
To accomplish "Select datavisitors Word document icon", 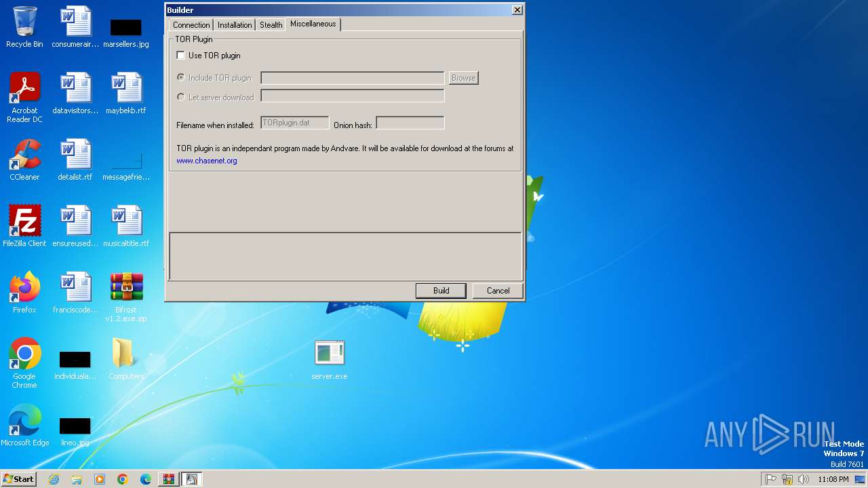I will pyautogui.click(x=75, y=94).
